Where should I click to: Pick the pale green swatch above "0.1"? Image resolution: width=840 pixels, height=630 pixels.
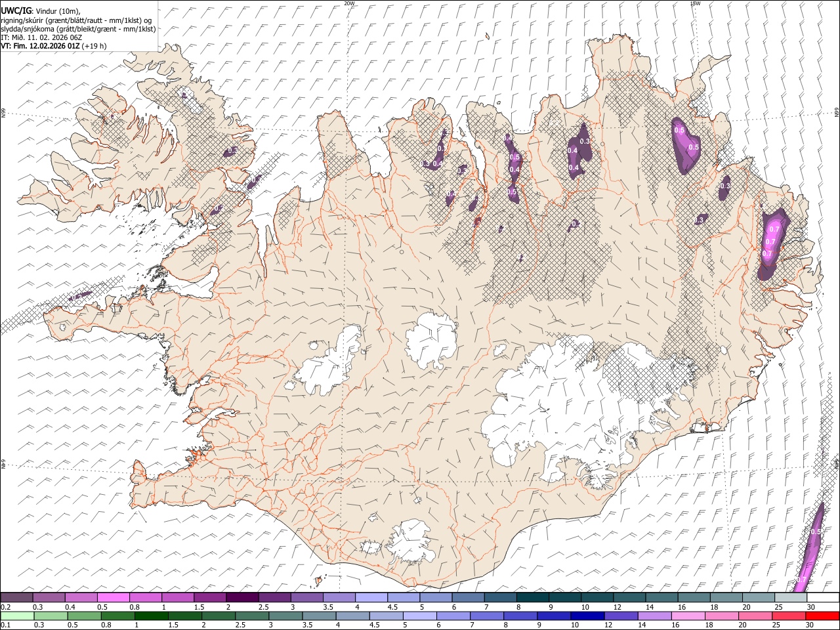[17, 616]
